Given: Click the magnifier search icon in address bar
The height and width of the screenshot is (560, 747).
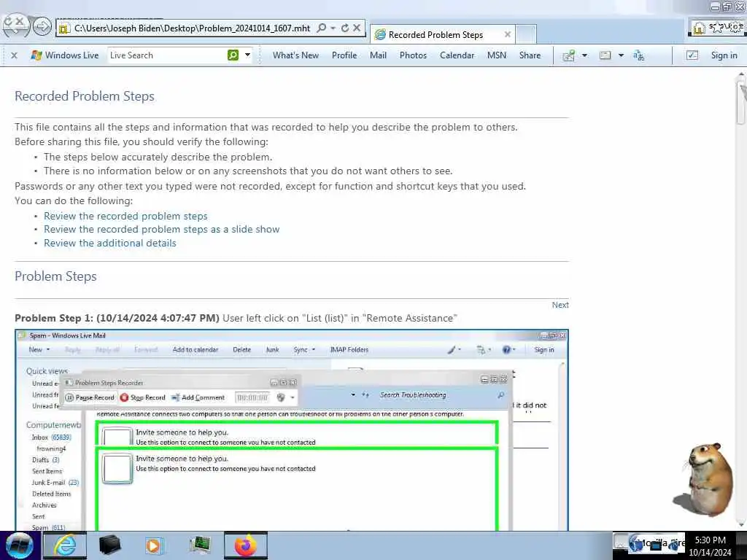Looking at the screenshot, I should (x=322, y=28).
